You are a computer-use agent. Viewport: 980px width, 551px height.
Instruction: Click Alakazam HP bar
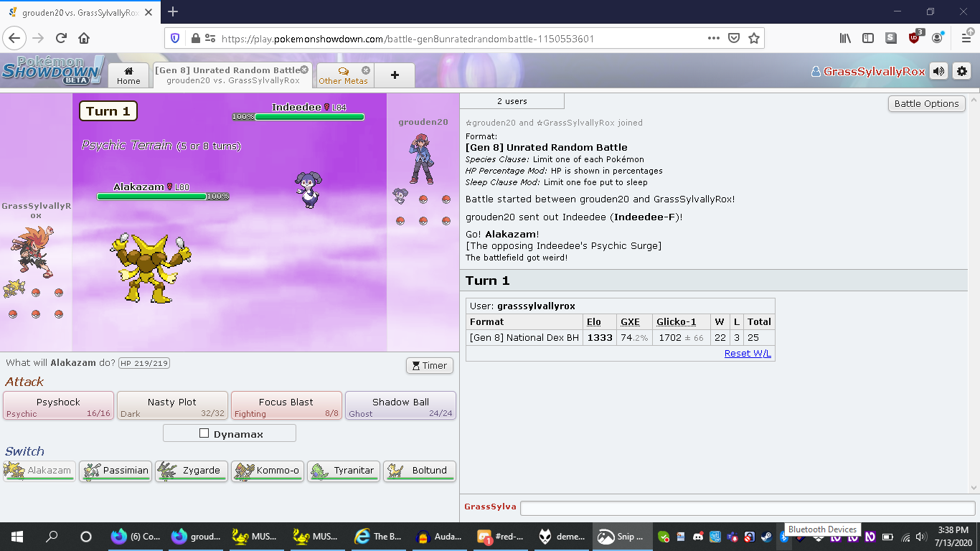pos(151,196)
